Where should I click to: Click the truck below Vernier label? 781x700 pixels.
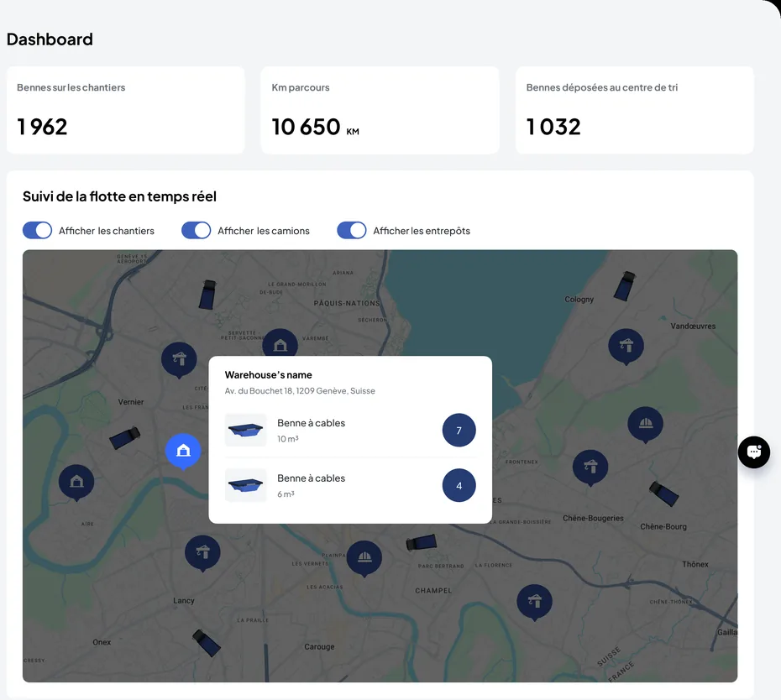point(124,438)
